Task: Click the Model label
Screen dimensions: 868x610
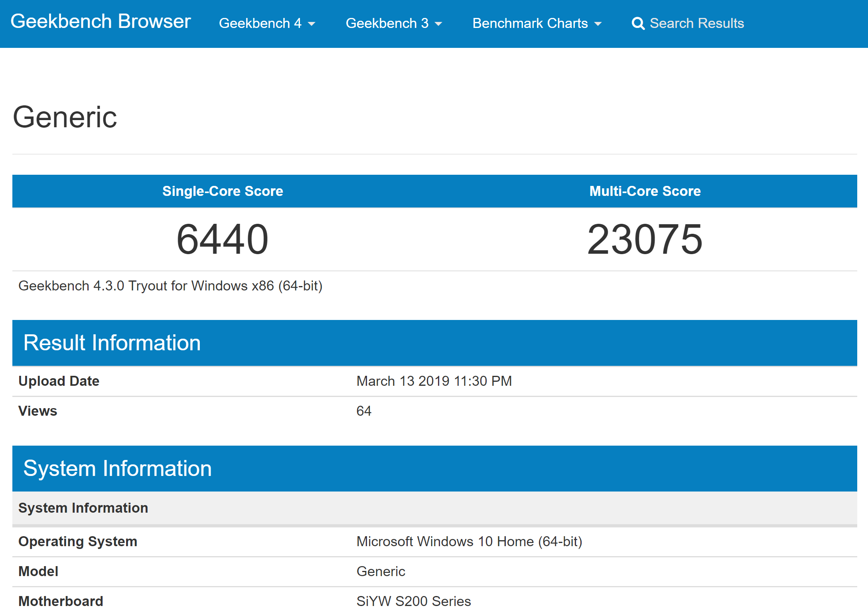Action: tap(38, 571)
